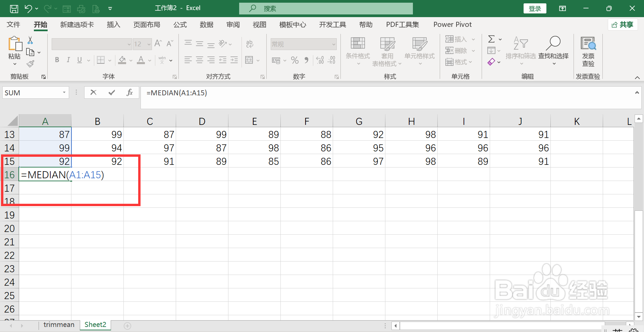Open Insert Function fx dialog

tap(130, 93)
